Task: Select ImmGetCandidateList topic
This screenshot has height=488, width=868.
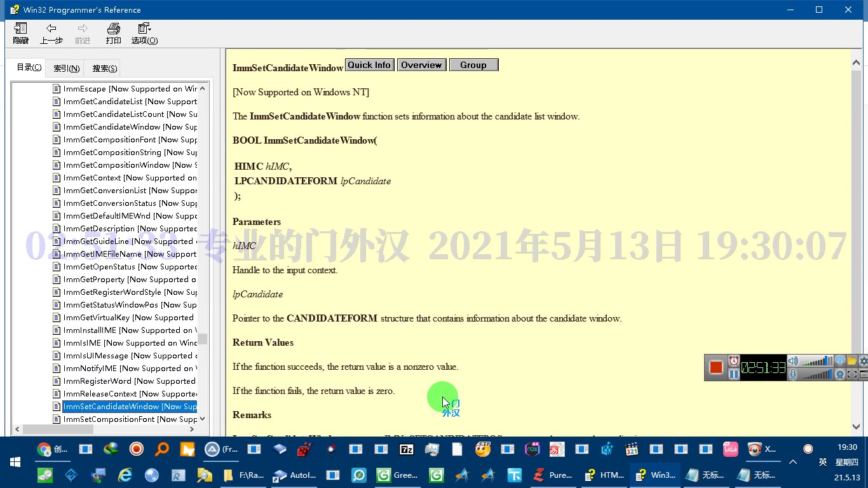Action: (130, 102)
